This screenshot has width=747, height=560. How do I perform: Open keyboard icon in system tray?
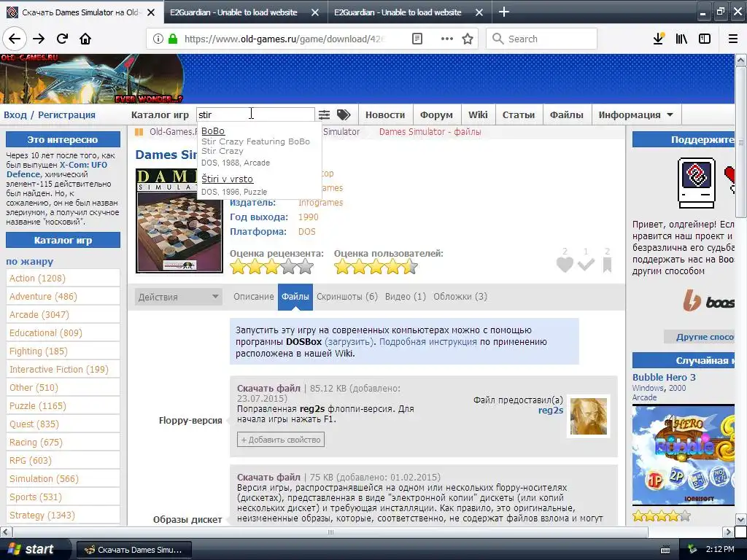tap(665, 550)
